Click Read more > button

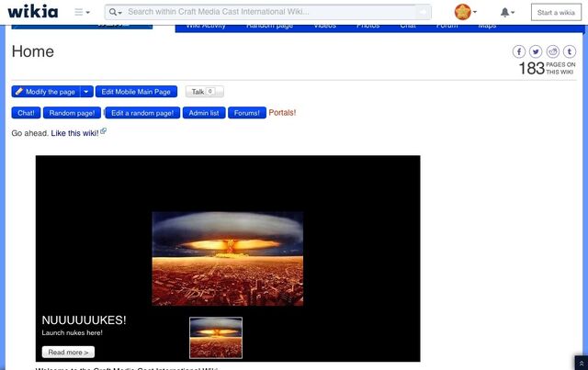coord(68,352)
